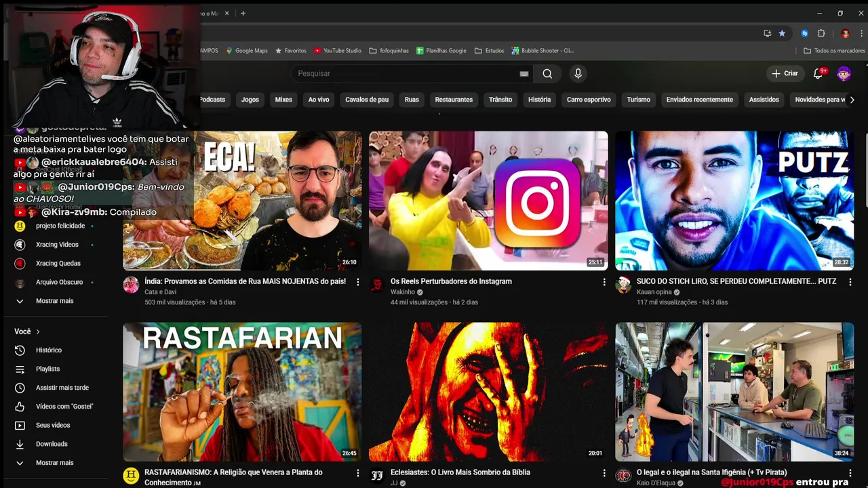Open options menu for Reels Perturbadores video

coord(604,282)
